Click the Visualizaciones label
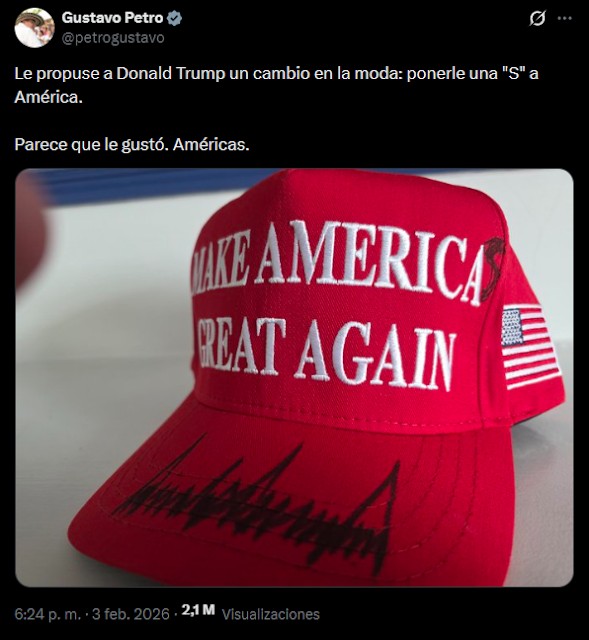Image resolution: width=589 pixels, height=640 pixels. click(x=271, y=614)
